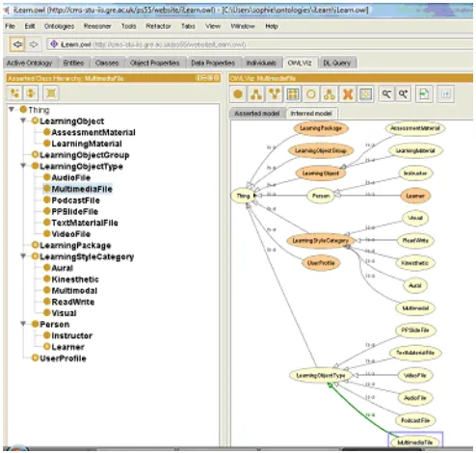Open the Tools menu

(x=129, y=26)
